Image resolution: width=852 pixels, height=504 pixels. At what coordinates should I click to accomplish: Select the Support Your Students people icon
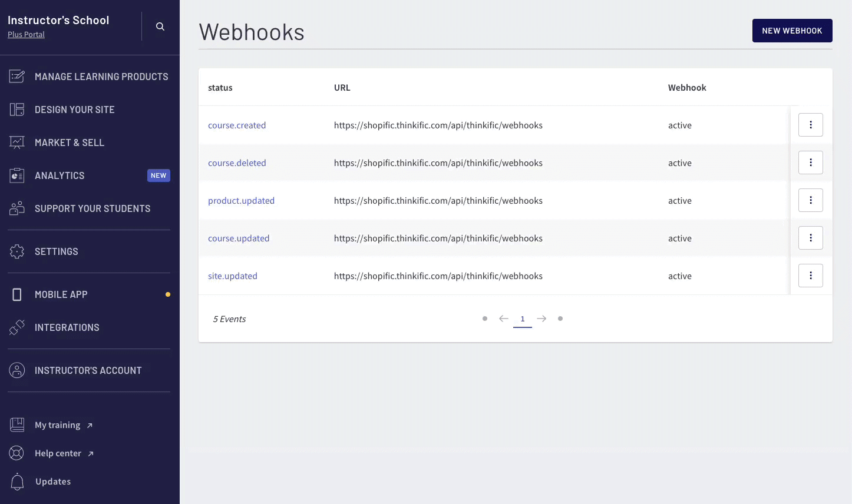(17, 208)
